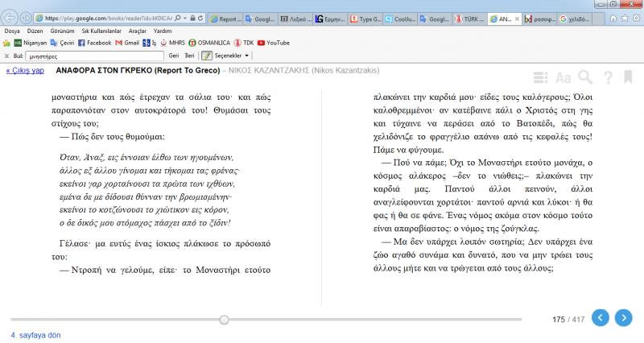The width and height of the screenshot is (644, 343).
Task: Click the magnifier search-in-book icon
Action: point(585,77)
